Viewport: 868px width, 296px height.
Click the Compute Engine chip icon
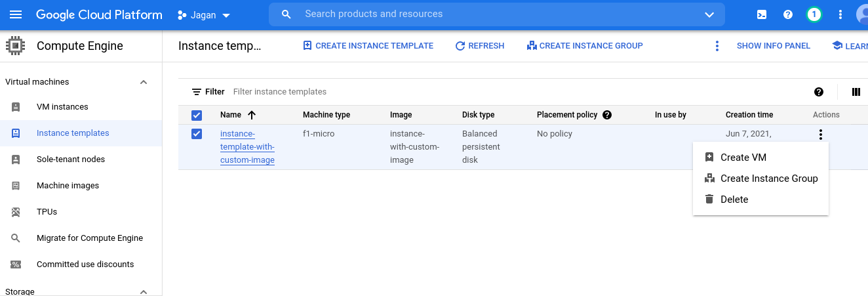[15, 46]
